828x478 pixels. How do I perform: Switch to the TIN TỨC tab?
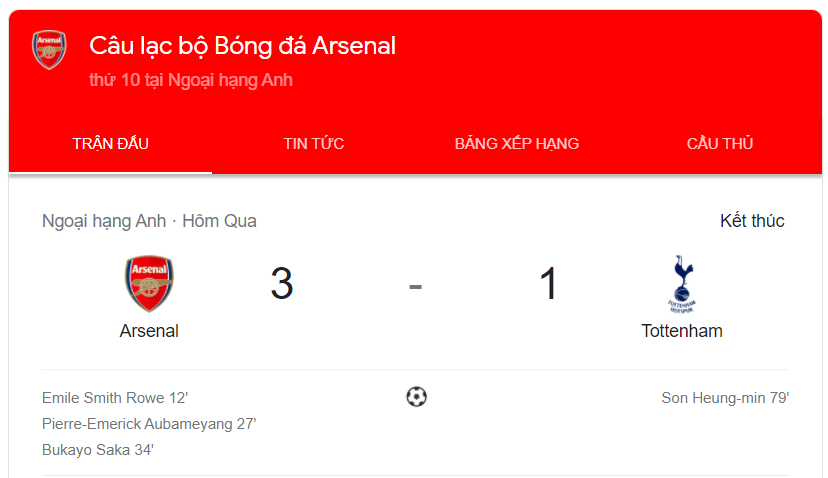point(314,144)
